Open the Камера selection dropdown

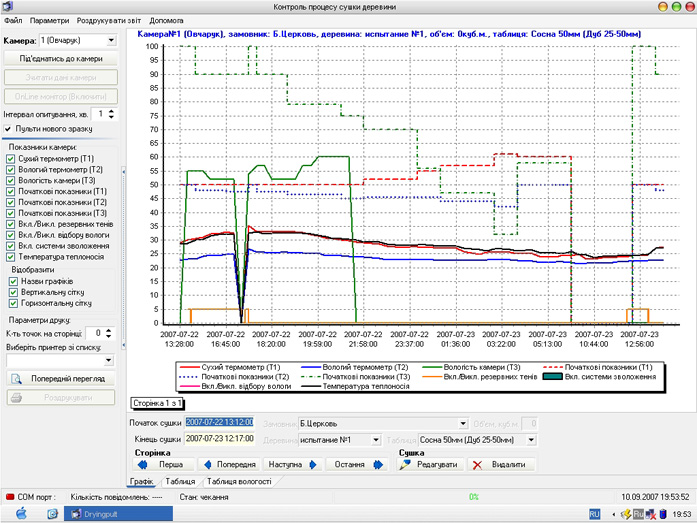click(111, 41)
